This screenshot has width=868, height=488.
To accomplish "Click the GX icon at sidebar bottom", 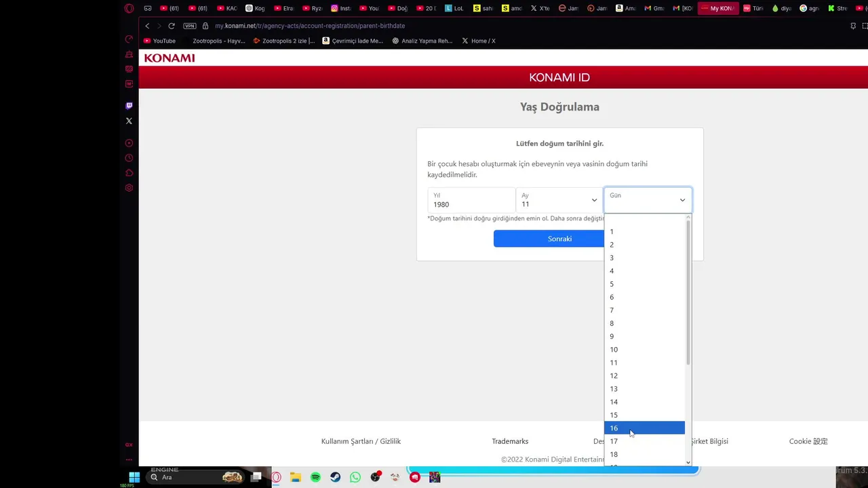I will [x=129, y=445].
